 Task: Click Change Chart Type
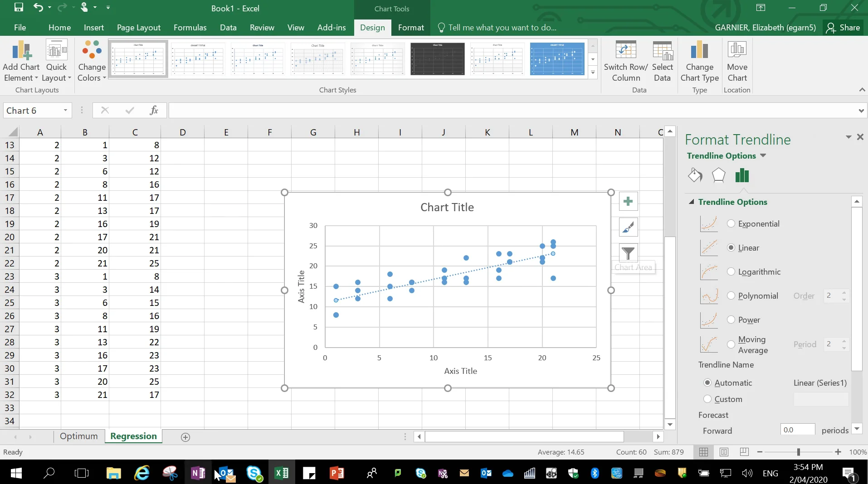699,61
